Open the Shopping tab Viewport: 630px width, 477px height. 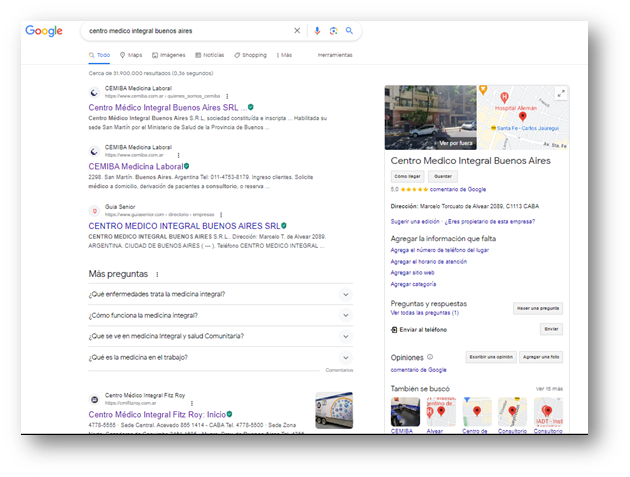[x=250, y=55]
